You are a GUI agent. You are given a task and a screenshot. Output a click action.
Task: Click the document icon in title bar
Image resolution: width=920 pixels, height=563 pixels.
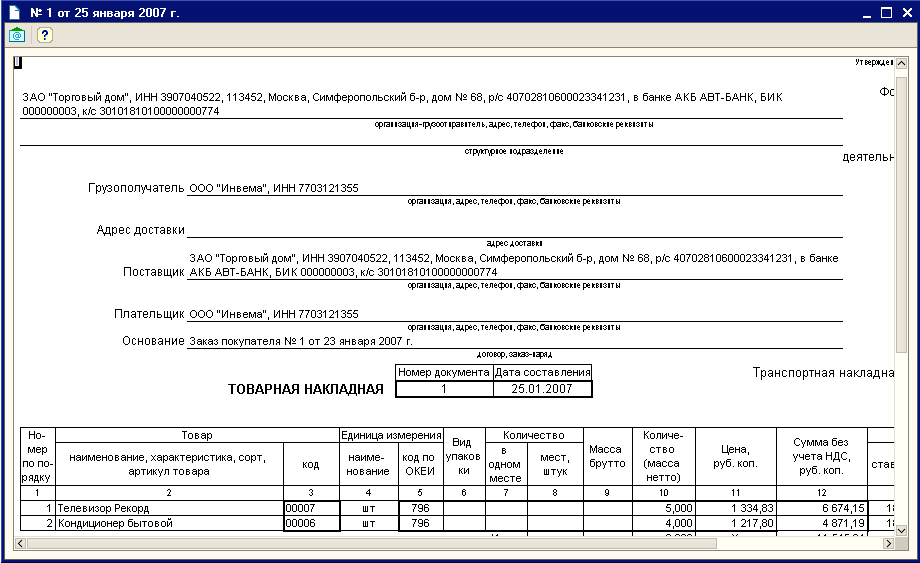(x=15, y=12)
